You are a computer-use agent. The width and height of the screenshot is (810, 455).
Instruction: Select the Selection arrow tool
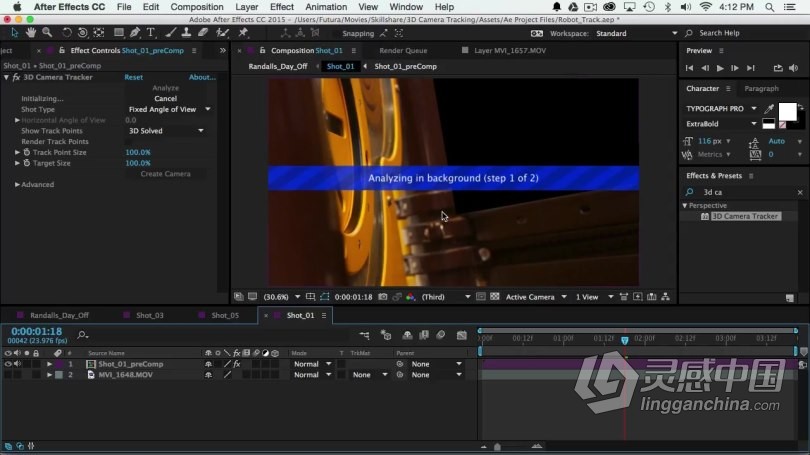(14, 33)
